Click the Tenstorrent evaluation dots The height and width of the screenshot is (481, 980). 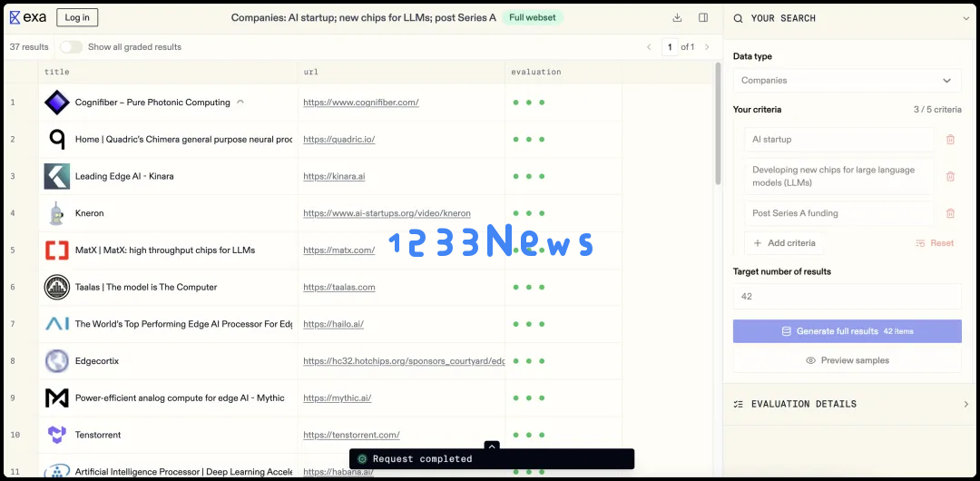(x=528, y=435)
